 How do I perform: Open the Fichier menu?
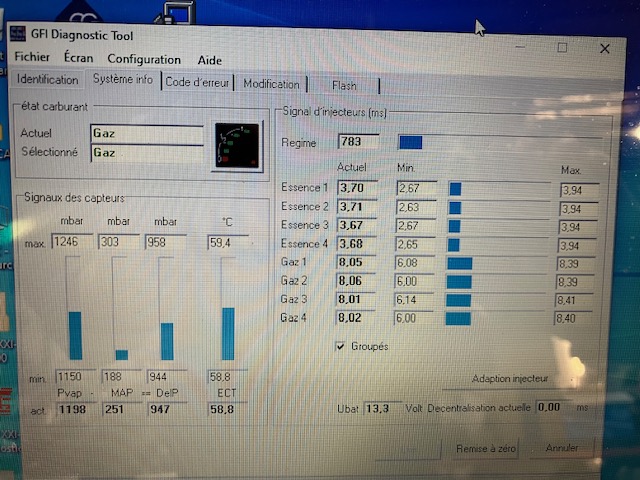pyautogui.click(x=32, y=56)
